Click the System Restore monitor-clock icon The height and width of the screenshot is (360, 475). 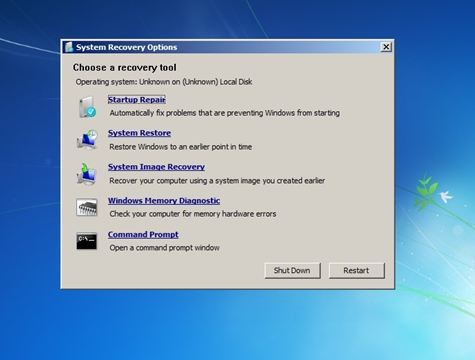(87, 140)
